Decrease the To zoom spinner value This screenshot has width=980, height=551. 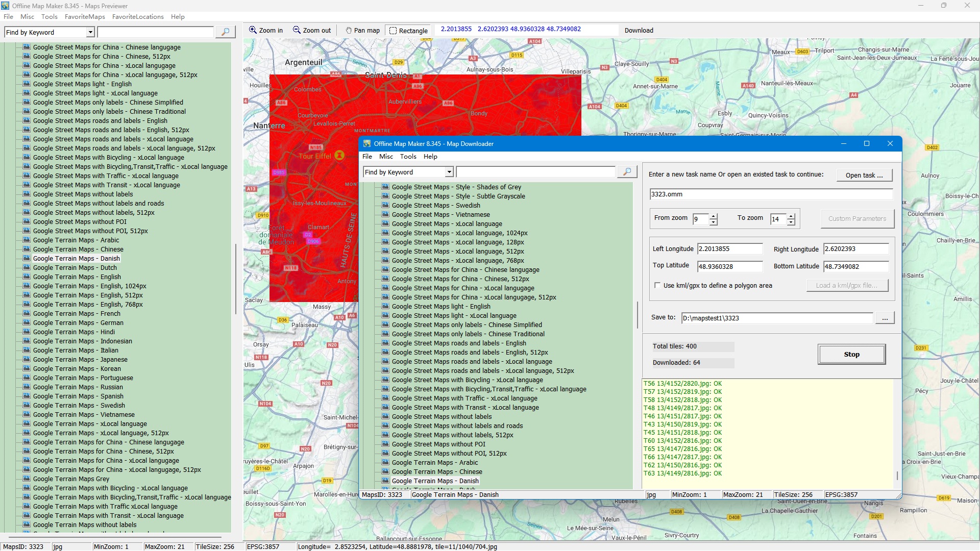pyautogui.click(x=791, y=222)
